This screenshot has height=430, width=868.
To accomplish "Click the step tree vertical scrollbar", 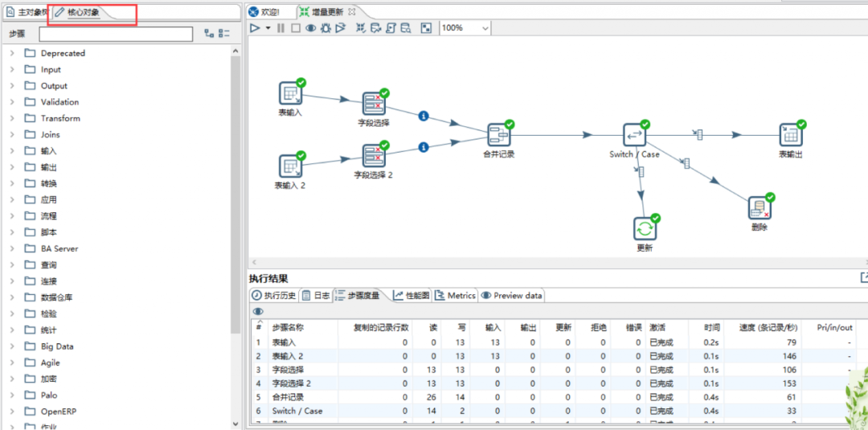I will pyautogui.click(x=235, y=194).
